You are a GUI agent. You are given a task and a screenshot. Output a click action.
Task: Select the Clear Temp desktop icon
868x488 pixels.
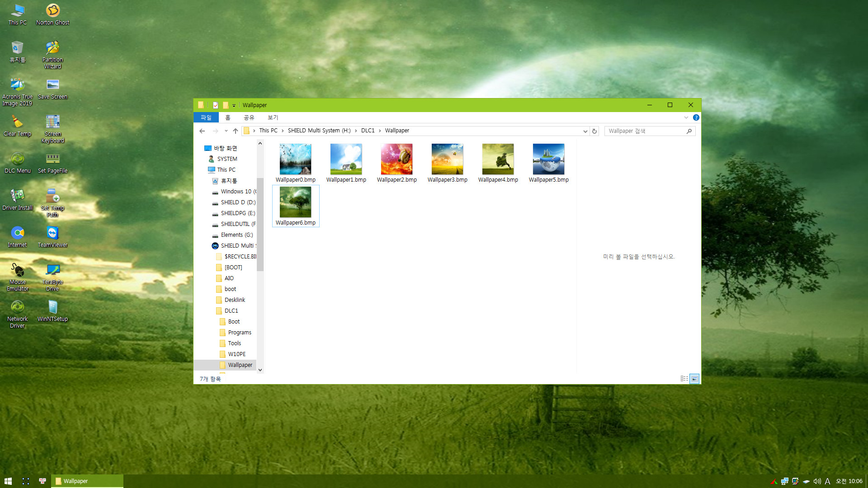(17, 126)
